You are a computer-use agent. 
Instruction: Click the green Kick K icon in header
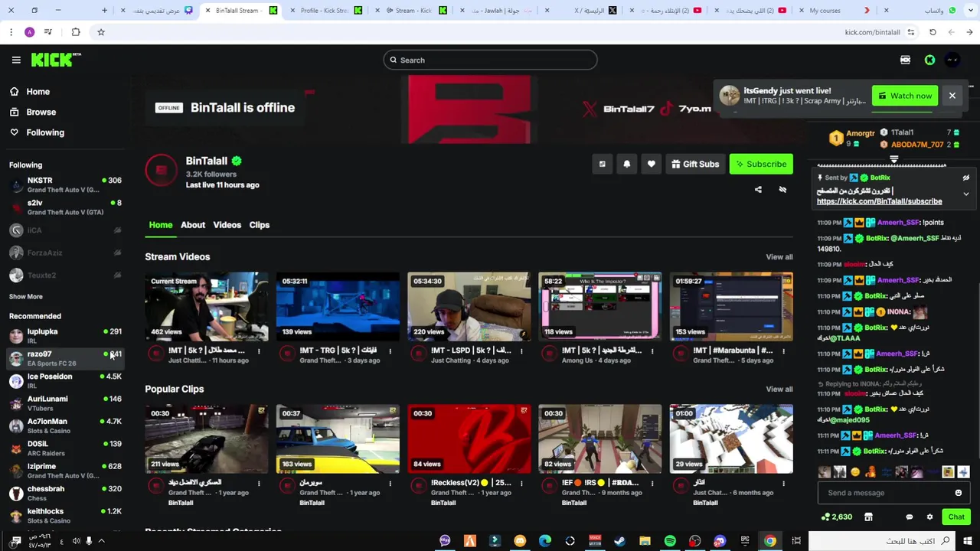tap(929, 60)
